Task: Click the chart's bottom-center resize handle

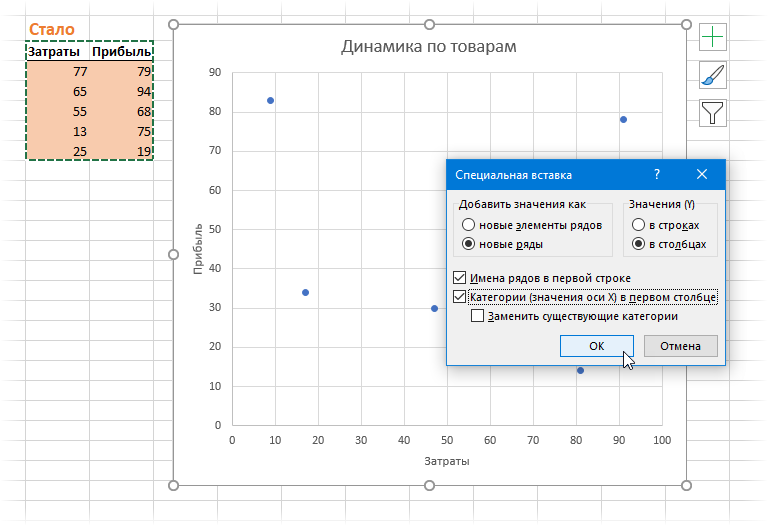Action: (x=430, y=485)
